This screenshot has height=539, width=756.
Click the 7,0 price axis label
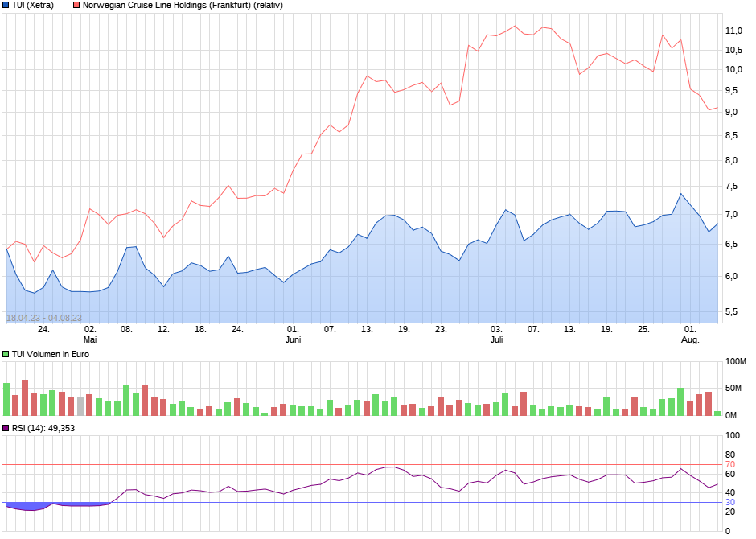coord(731,215)
